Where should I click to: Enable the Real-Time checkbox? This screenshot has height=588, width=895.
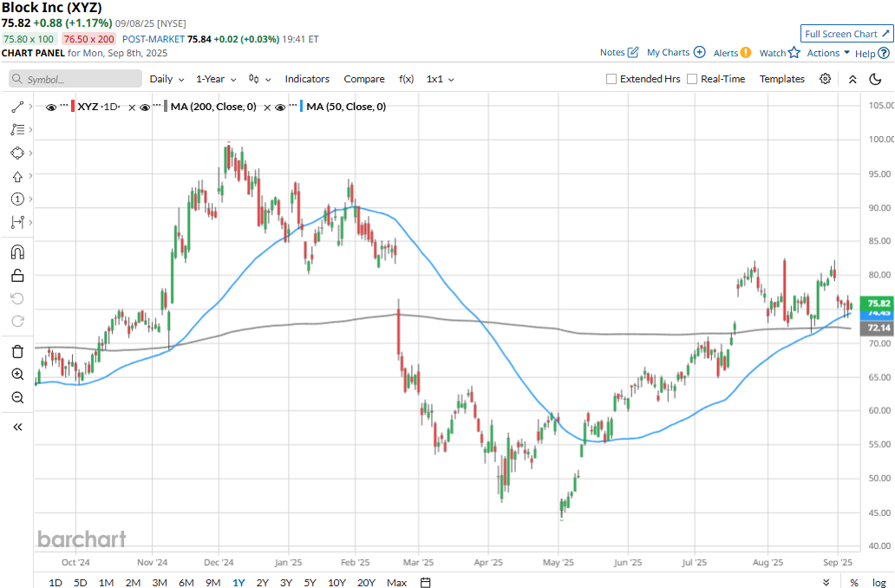click(x=692, y=79)
